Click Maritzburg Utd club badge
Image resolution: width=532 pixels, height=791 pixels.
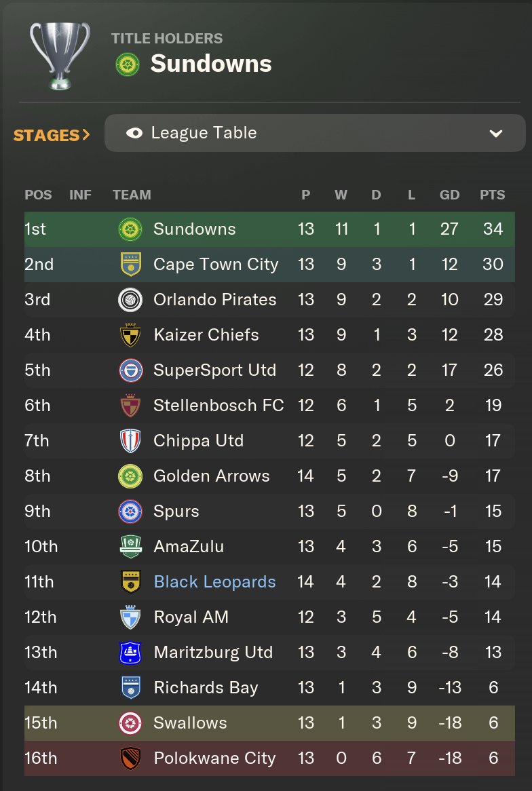tap(130, 653)
